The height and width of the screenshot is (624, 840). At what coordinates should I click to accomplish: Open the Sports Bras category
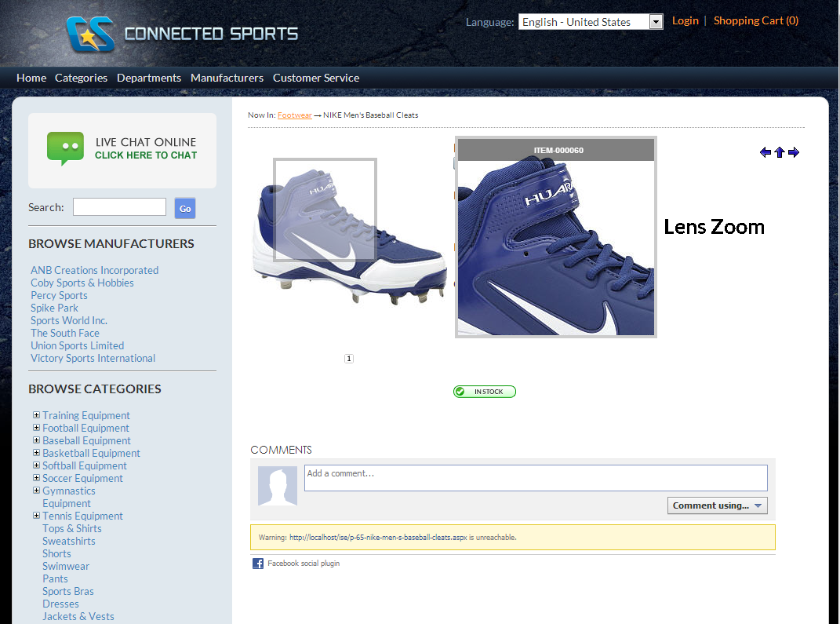[68, 591]
